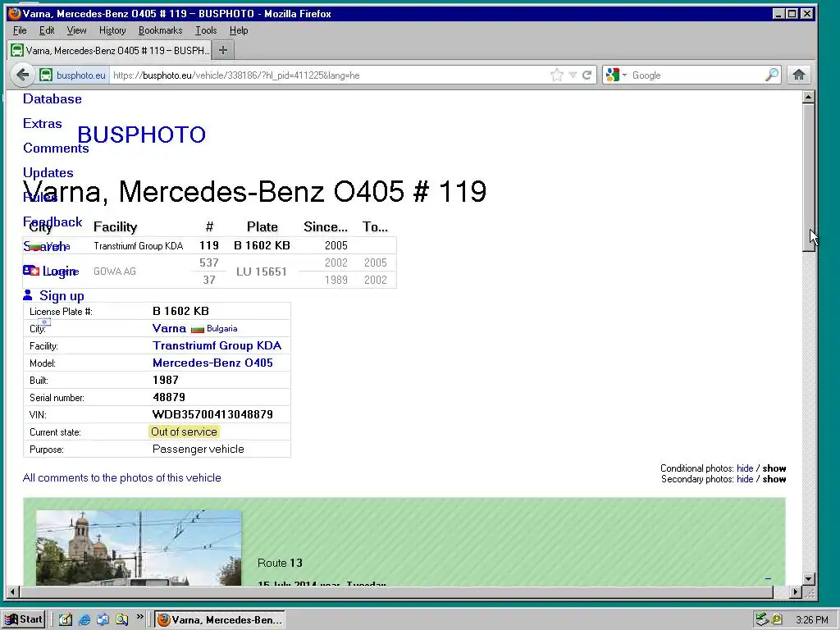Select the Varna Mercedes-Benz O405 browser tab
This screenshot has height=630, width=840.
pos(110,50)
